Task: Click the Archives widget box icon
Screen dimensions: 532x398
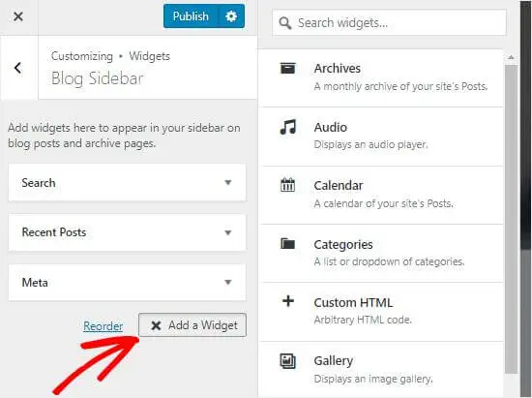Action: [x=287, y=68]
